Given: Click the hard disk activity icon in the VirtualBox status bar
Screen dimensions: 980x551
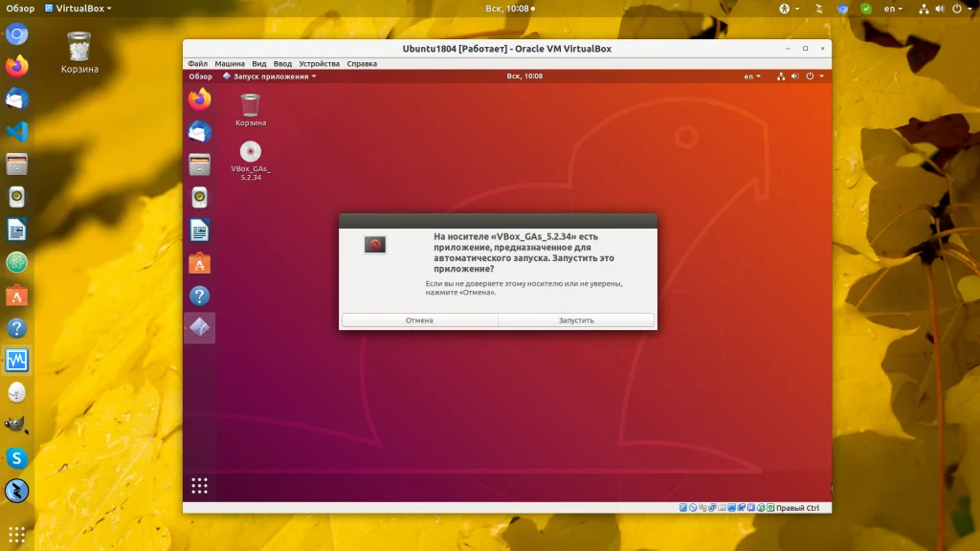Looking at the screenshot, I should [x=683, y=508].
